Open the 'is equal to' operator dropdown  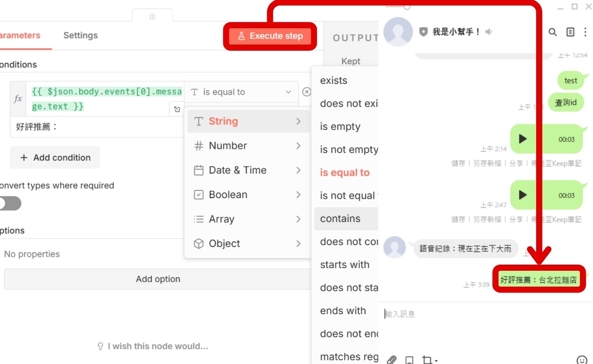pyautogui.click(x=241, y=92)
